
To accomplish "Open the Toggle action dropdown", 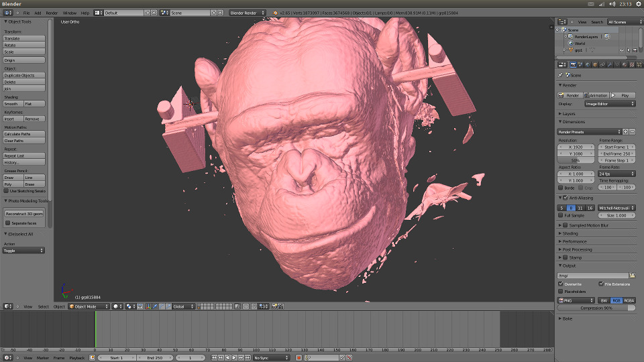I will click(23, 250).
